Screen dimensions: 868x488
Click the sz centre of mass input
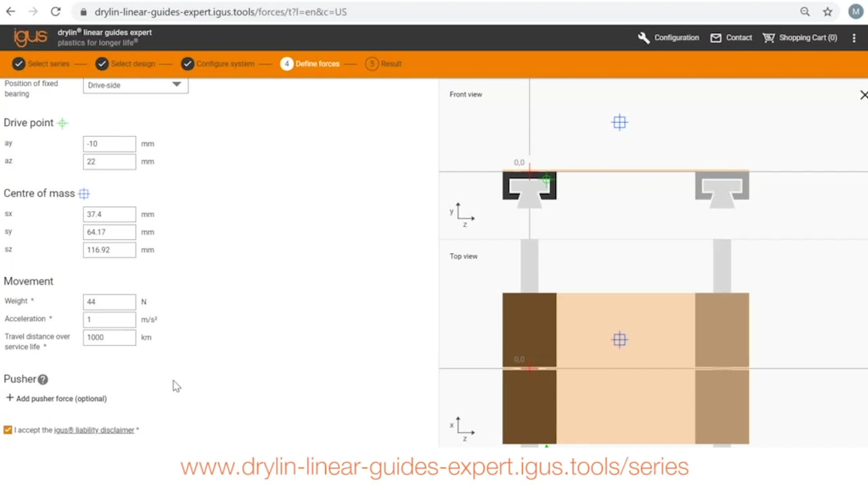(109, 250)
